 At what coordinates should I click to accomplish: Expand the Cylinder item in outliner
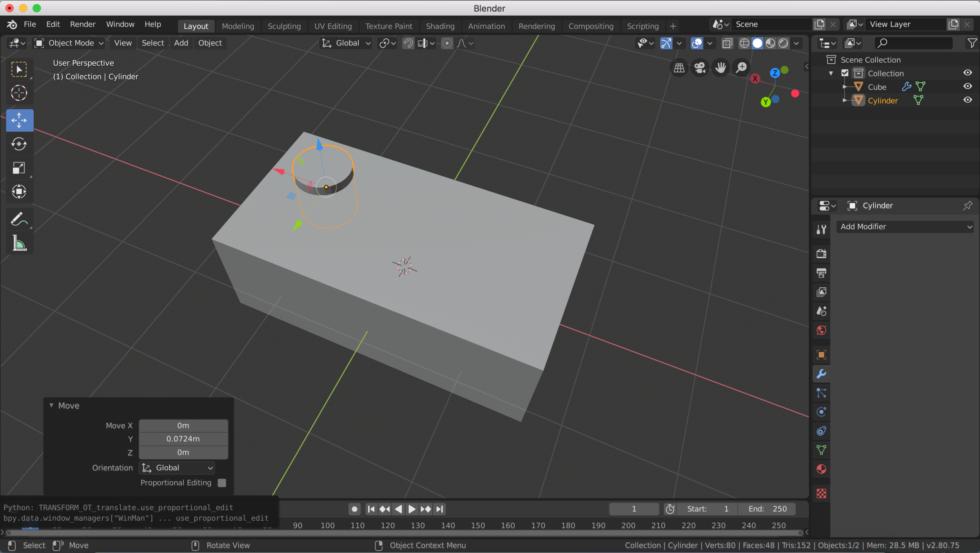coord(845,101)
